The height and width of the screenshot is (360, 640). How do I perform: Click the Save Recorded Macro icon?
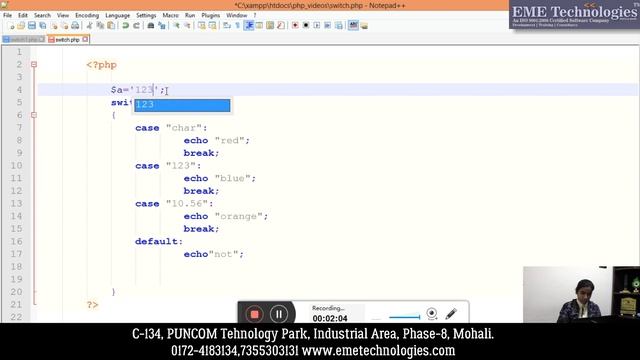338,26
